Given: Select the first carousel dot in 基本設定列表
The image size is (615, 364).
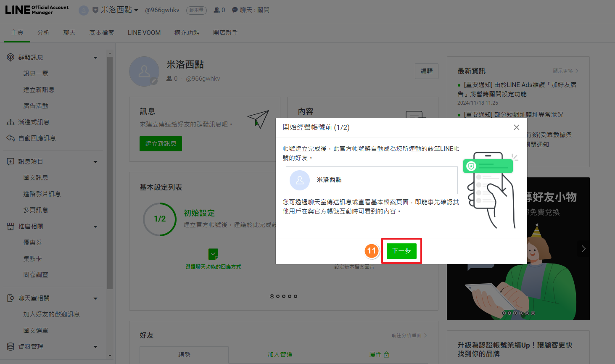Looking at the screenshot, I should (272, 296).
